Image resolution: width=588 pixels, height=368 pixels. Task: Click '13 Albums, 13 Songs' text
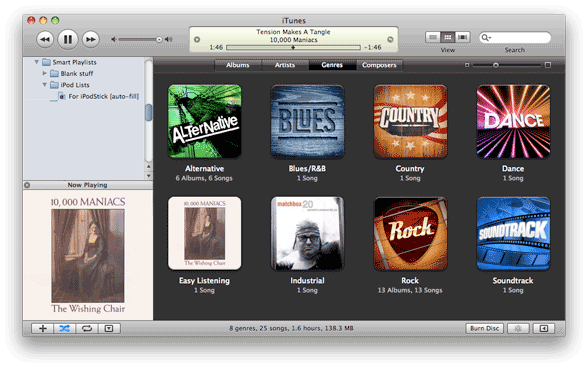coord(410,290)
